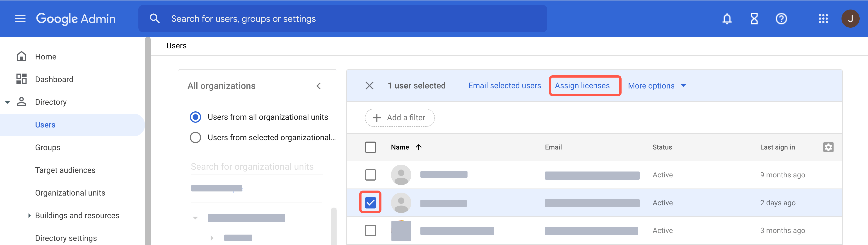This screenshot has width=868, height=245.
Task: Open the main navigation hamburger menu
Action: point(20,19)
